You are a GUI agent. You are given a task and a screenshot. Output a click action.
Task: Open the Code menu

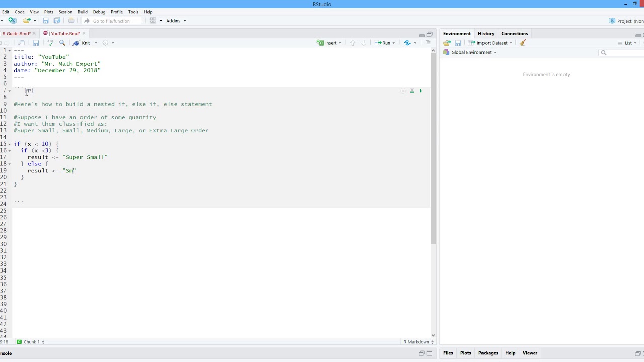coord(20,12)
